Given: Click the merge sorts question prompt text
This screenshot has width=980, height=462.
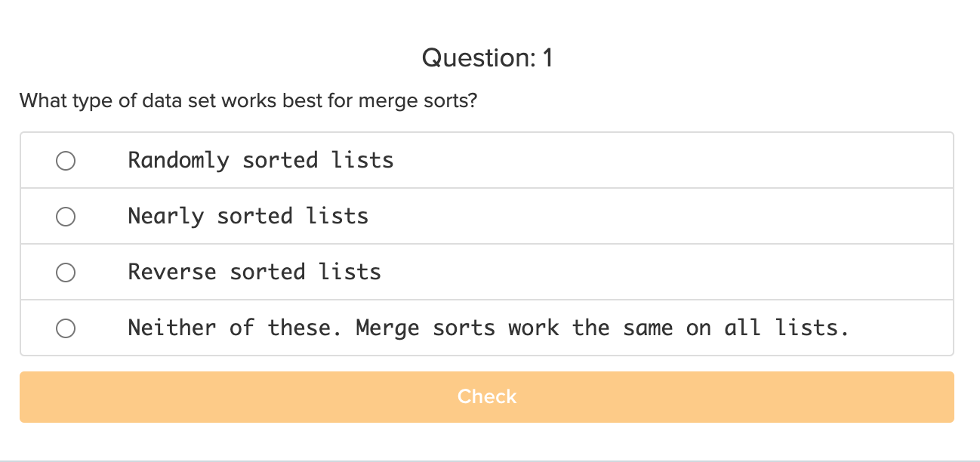Looking at the screenshot, I should click(x=248, y=100).
